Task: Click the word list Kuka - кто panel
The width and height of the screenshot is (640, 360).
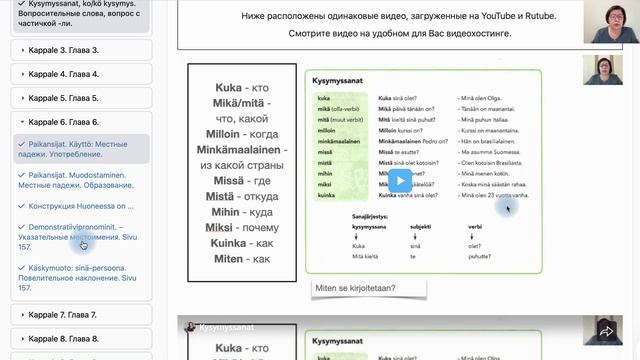Action: pos(242,173)
